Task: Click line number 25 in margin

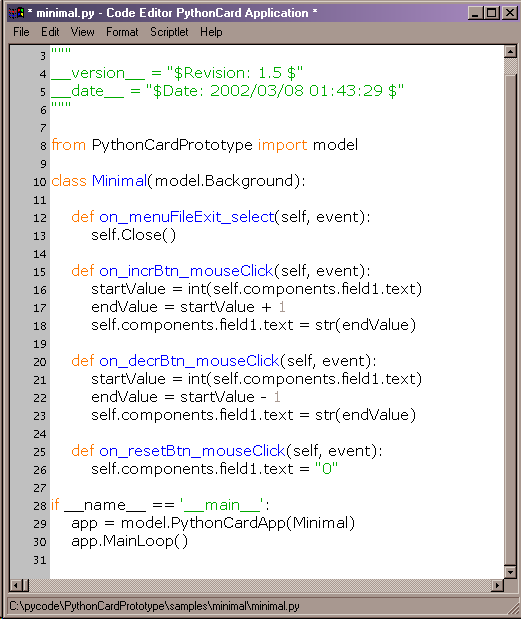Action: (40, 452)
